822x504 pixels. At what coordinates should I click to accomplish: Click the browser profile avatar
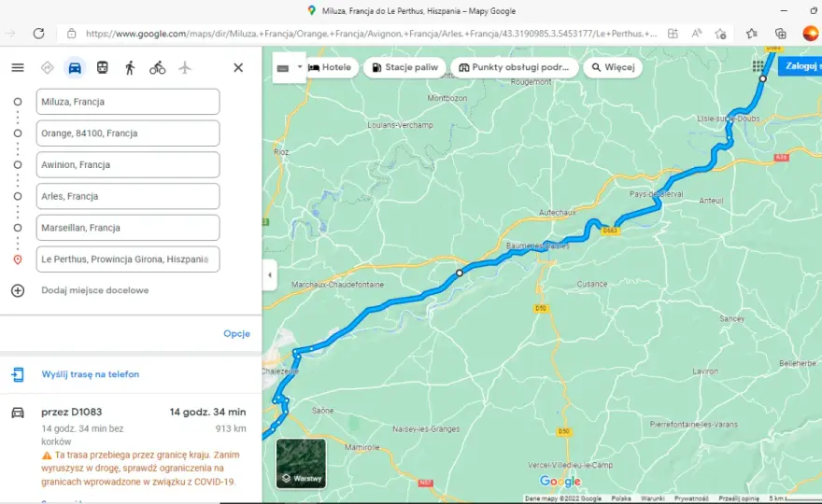(x=810, y=34)
